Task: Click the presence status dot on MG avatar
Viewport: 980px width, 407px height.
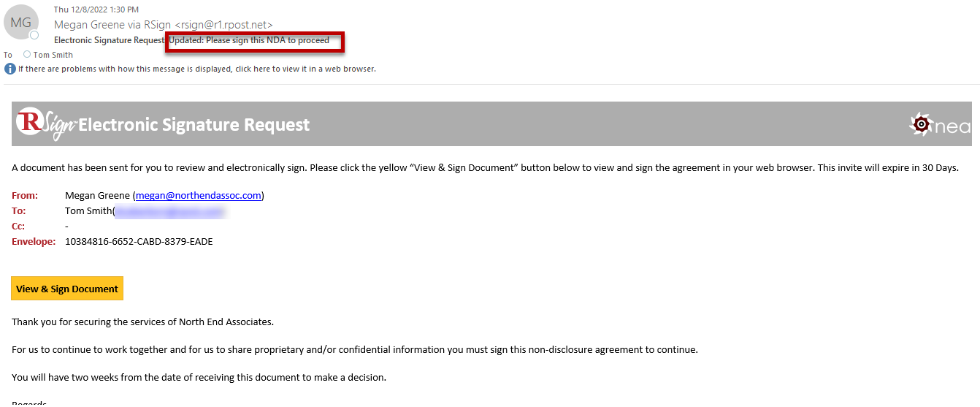Action: (34, 35)
